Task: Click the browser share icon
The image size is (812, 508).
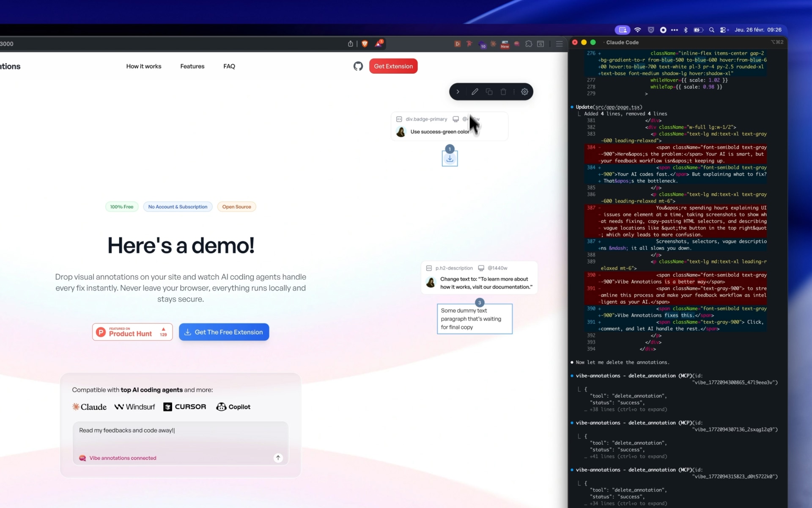Action: pyautogui.click(x=351, y=44)
